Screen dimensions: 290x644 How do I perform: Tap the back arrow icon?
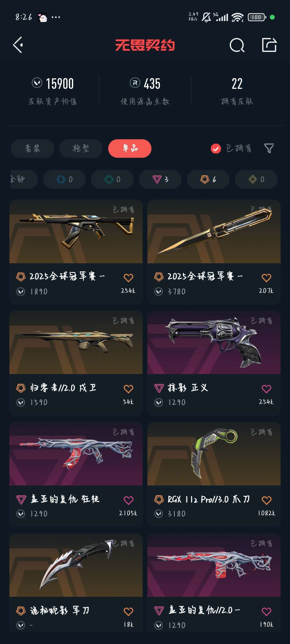18,45
